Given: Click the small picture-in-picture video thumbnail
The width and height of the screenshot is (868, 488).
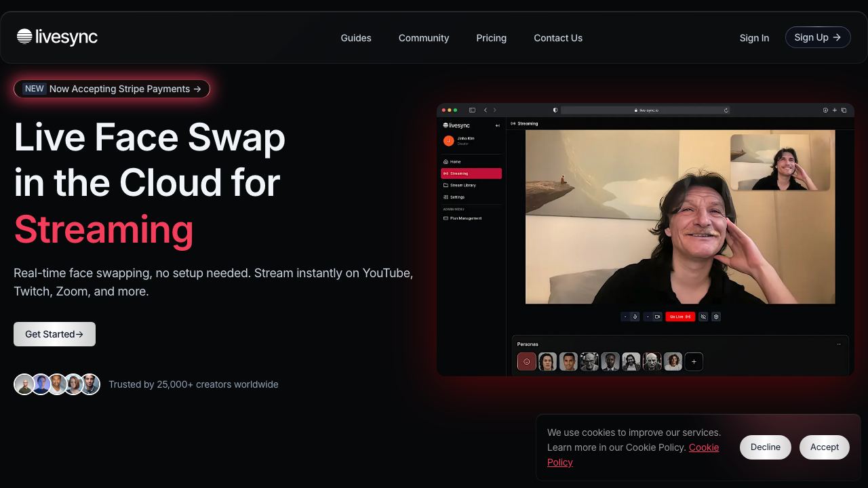Looking at the screenshot, I should coord(780,163).
